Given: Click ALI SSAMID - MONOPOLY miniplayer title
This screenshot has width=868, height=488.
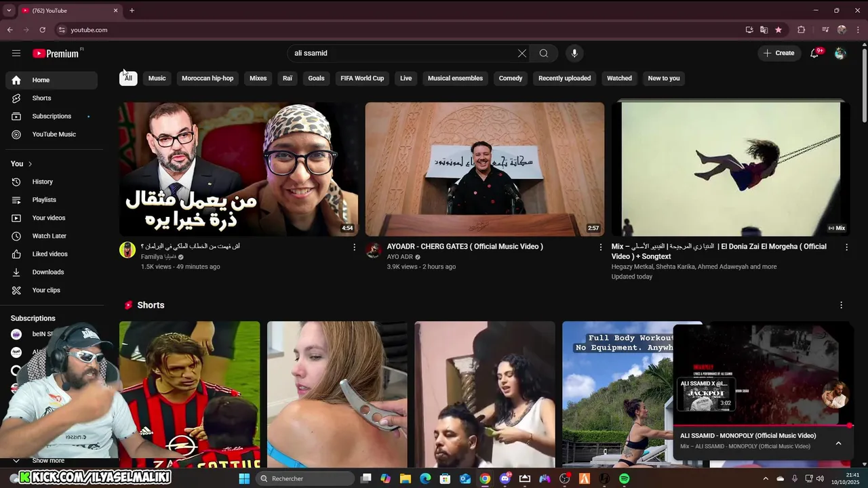Looking at the screenshot, I should (x=748, y=436).
